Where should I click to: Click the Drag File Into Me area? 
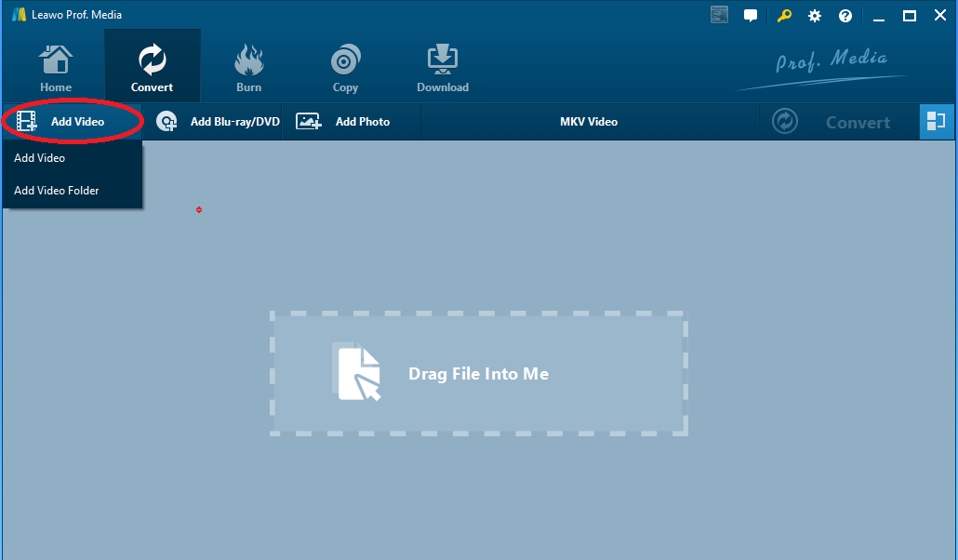point(479,374)
